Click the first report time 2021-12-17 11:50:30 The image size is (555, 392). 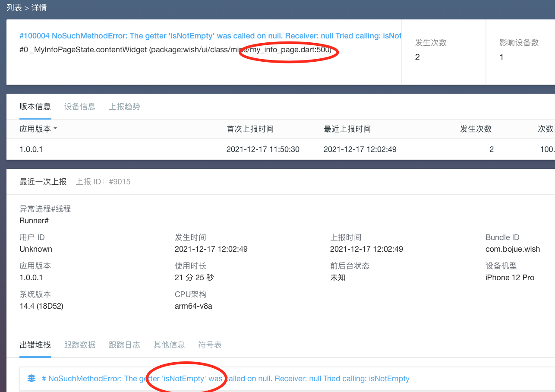click(263, 149)
